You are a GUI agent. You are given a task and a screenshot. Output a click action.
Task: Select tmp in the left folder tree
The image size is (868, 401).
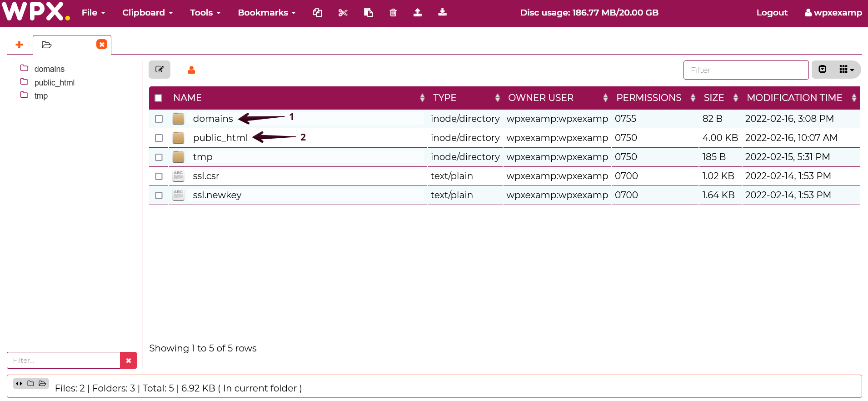[41, 96]
